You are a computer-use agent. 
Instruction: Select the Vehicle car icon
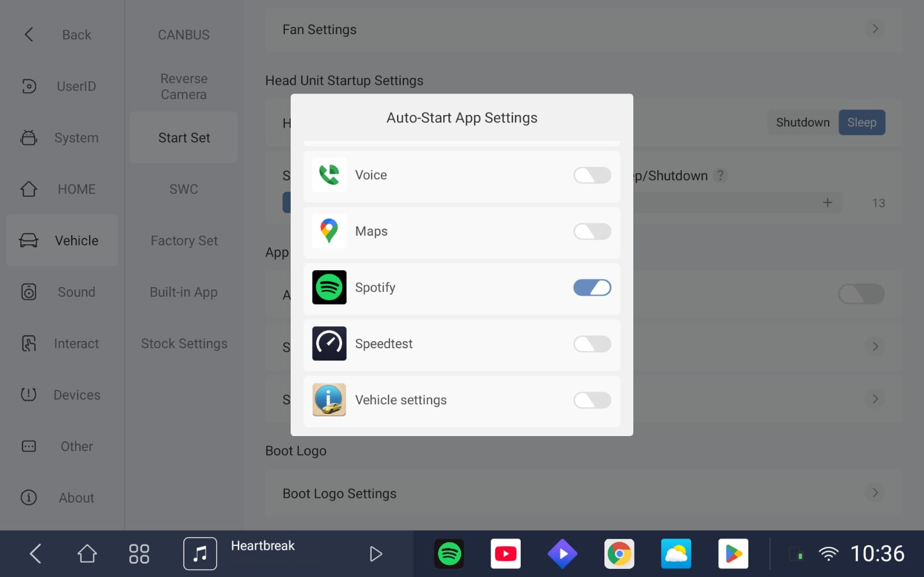point(29,240)
